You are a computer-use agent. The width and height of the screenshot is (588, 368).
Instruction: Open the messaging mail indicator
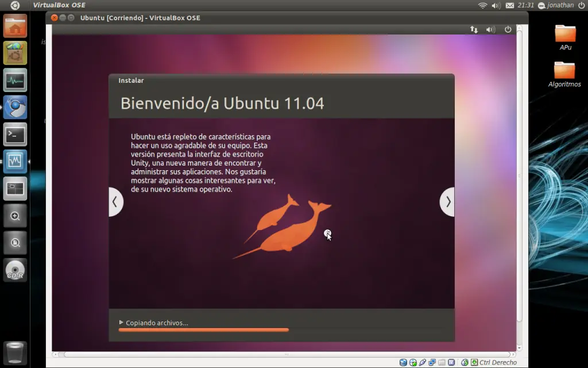[510, 5]
